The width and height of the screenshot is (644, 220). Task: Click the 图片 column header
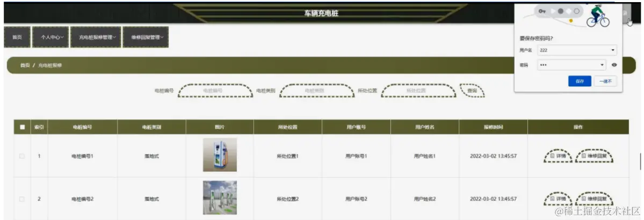click(220, 127)
